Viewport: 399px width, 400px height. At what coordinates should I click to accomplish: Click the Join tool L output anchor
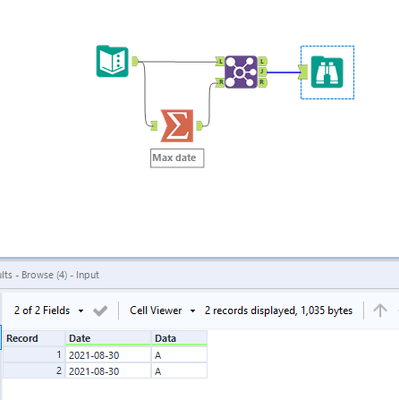coord(263,61)
